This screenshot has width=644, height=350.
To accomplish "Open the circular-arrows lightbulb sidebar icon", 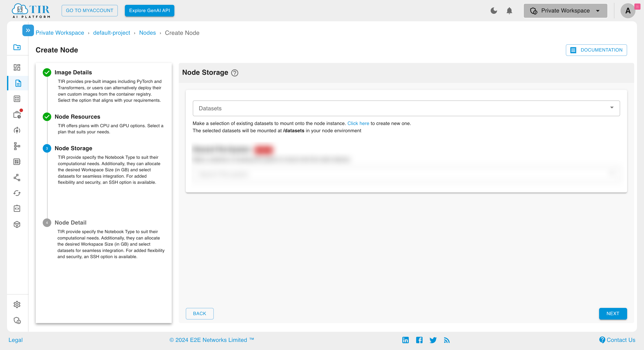I will coord(17,130).
